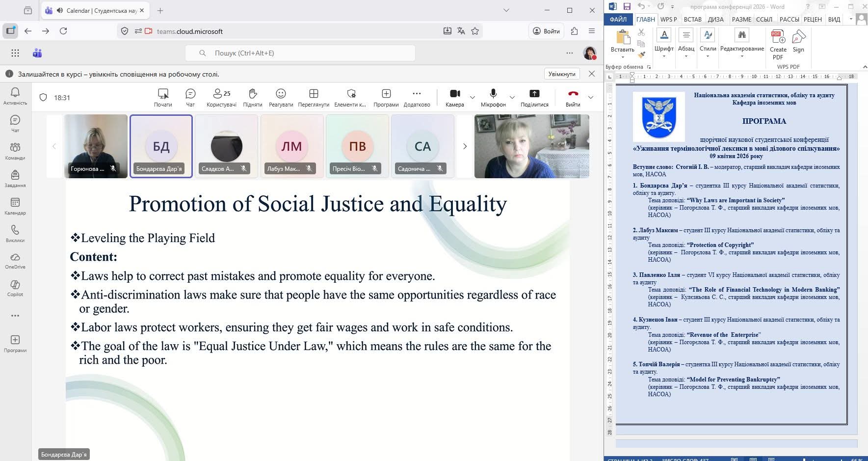The image size is (868, 461).
Task: Click the Share screen icon
Action: click(x=534, y=97)
